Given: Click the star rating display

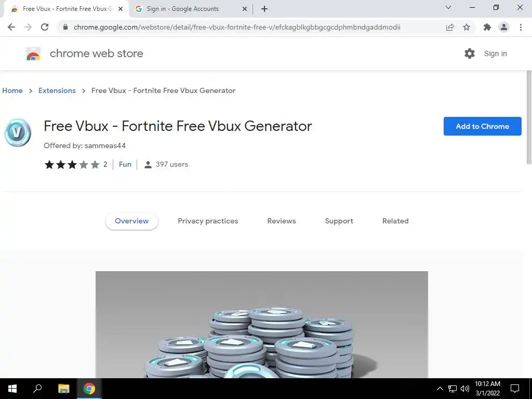Looking at the screenshot, I should coord(72,165).
